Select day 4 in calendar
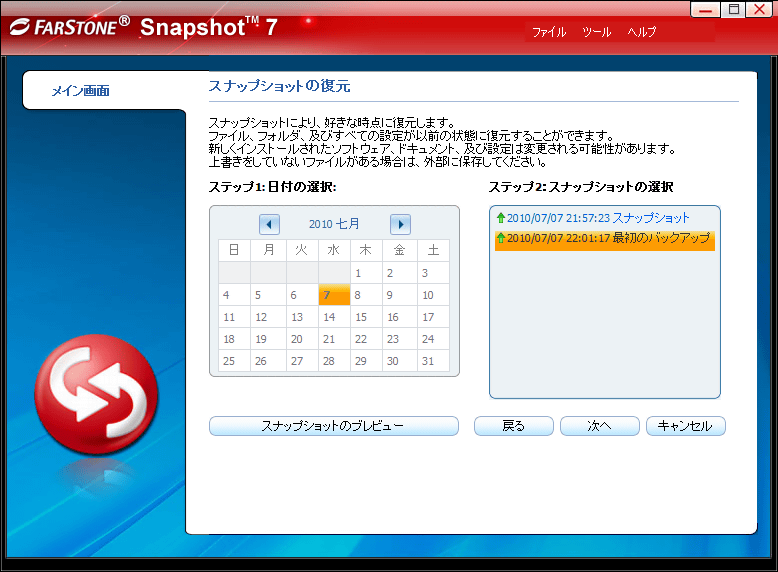Screen dimensions: 778x572 click(x=234, y=295)
